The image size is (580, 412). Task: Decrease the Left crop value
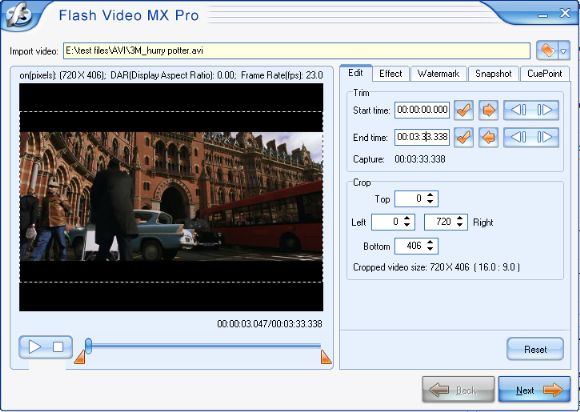(407, 225)
